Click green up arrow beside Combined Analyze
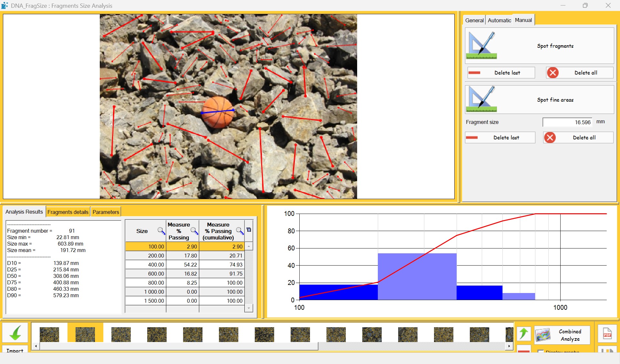This screenshot has width=620, height=364. click(x=523, y=334)
